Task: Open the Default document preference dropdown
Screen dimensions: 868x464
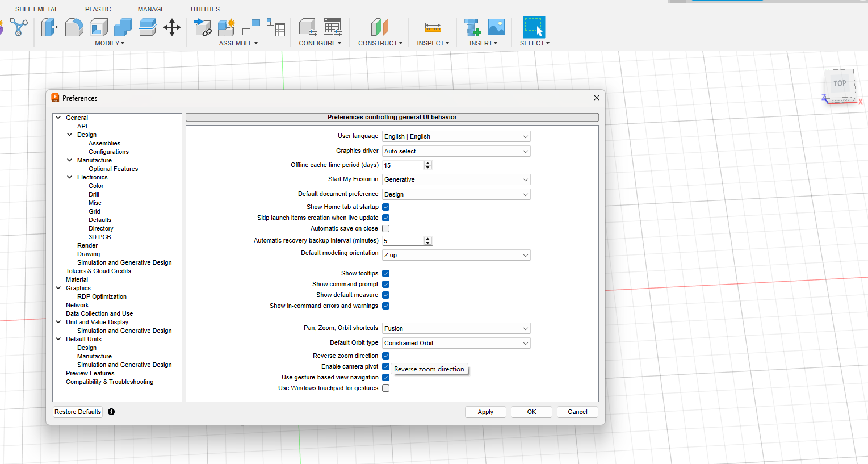Action: click(x=456, y=194)
